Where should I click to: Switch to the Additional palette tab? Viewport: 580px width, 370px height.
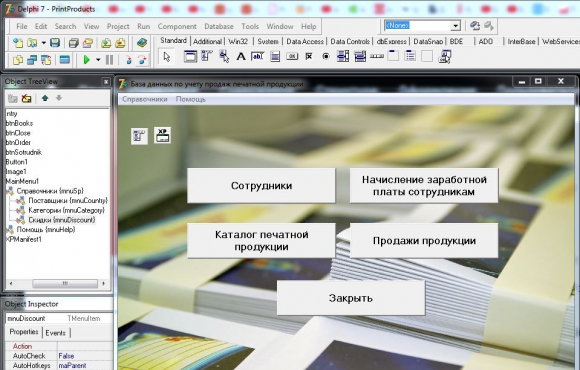click(x=207, y=41)
